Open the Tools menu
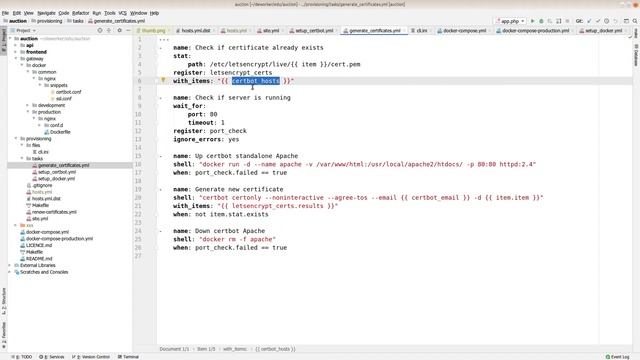 pyautogui.click(x=109, y=13)
